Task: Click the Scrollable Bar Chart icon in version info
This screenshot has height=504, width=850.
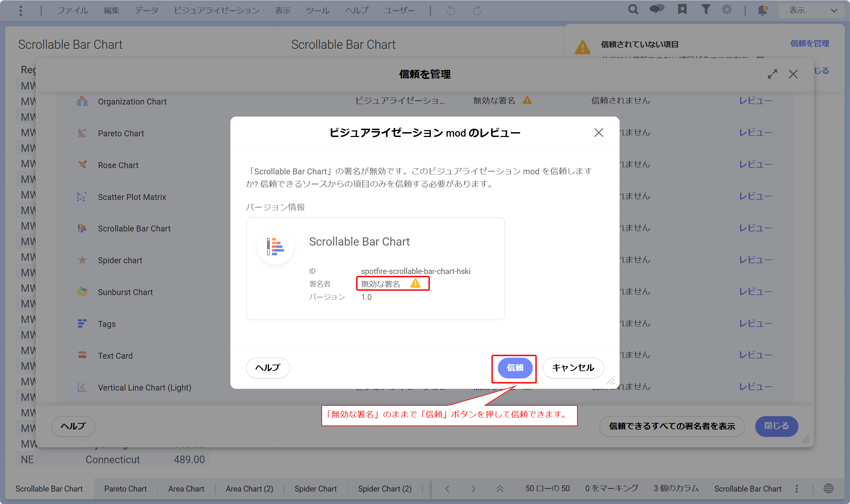Action: pos(275,246)
